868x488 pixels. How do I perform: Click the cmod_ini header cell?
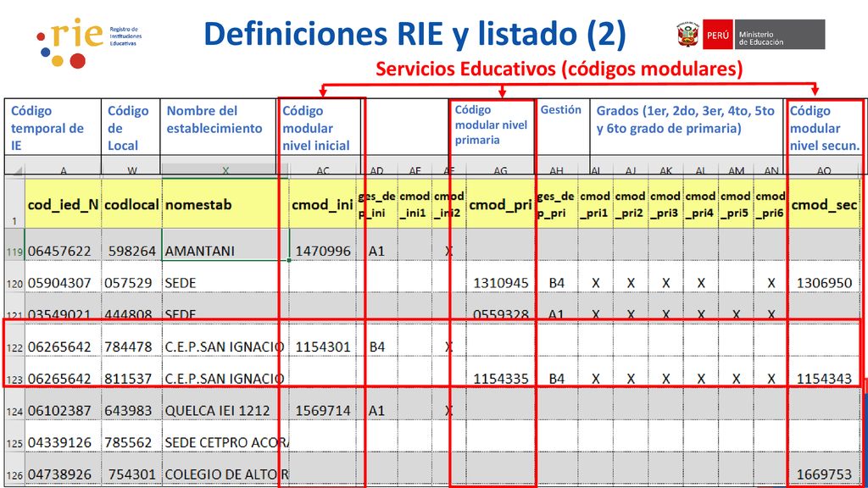[323, 204]
